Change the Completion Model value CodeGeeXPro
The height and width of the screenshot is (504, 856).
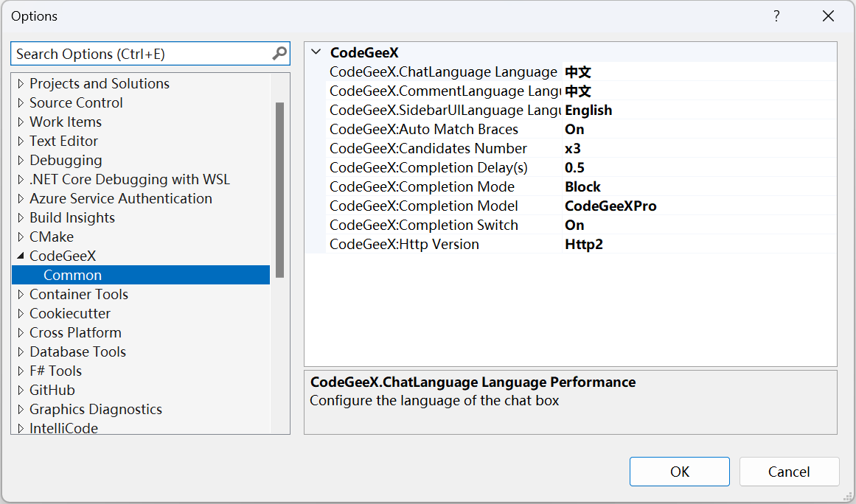(x=611, y=206)
